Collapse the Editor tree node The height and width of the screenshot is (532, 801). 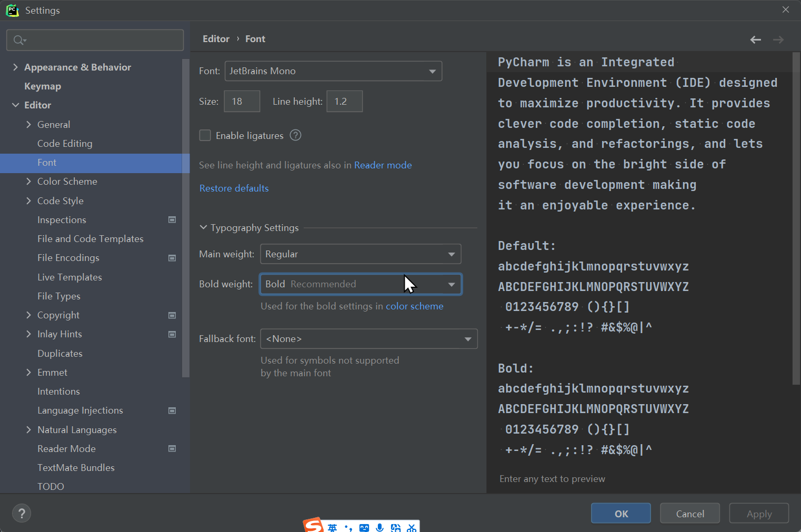15,105
